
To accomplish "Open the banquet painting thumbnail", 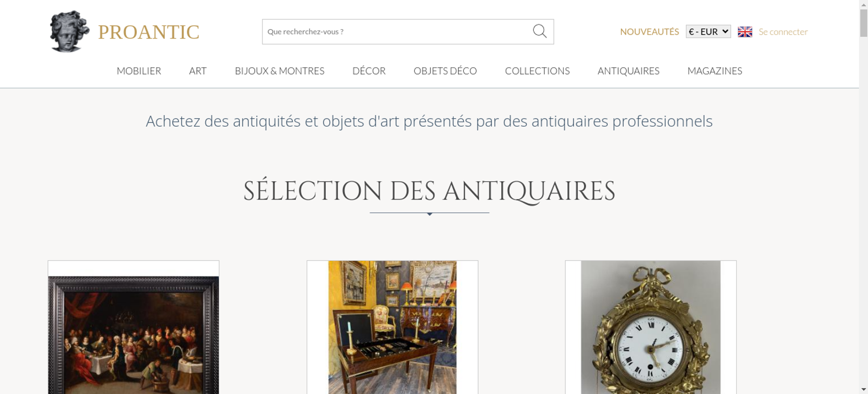I will pos(134,335).
